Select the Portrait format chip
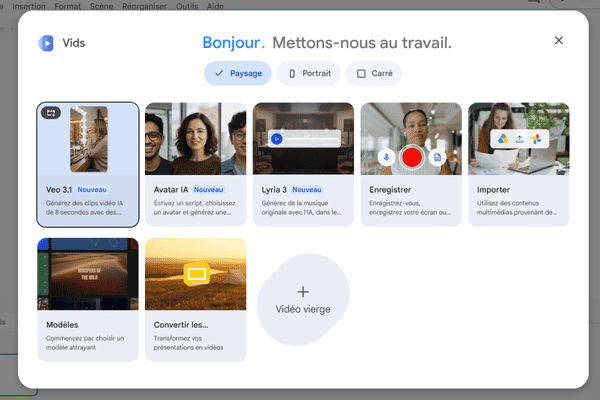600x400 pixels. coord(308,73)
